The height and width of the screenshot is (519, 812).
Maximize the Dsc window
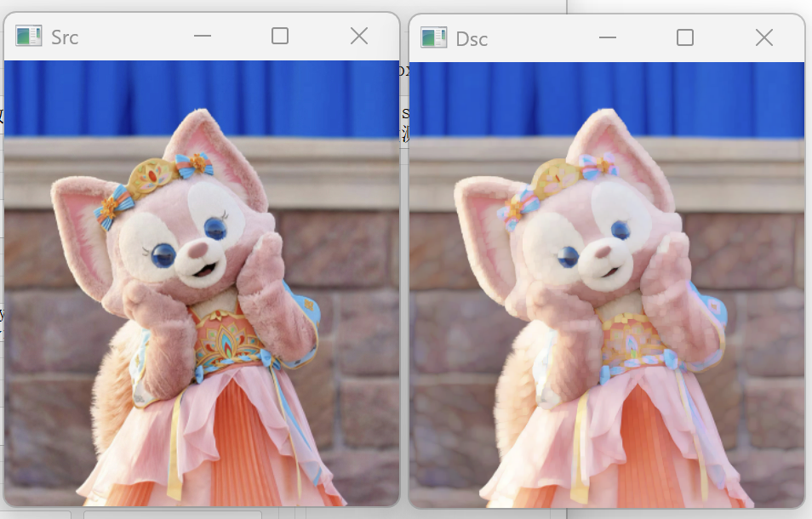tap(685, 37)
